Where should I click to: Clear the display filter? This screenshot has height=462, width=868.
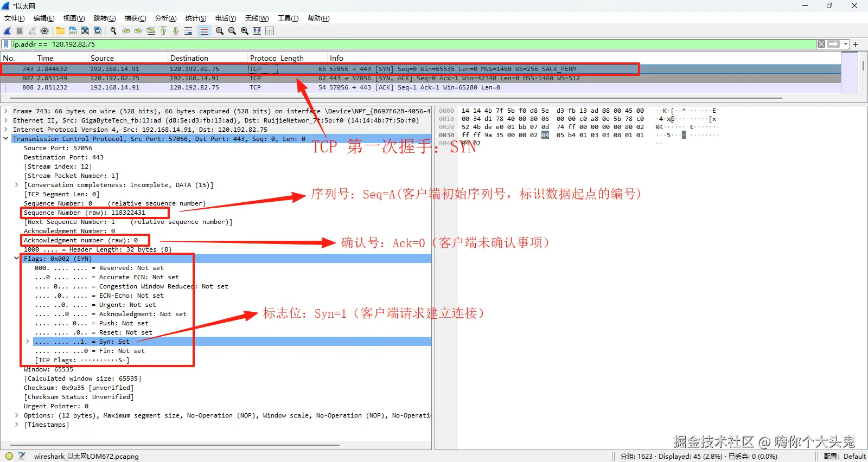(x=821, y=44)
